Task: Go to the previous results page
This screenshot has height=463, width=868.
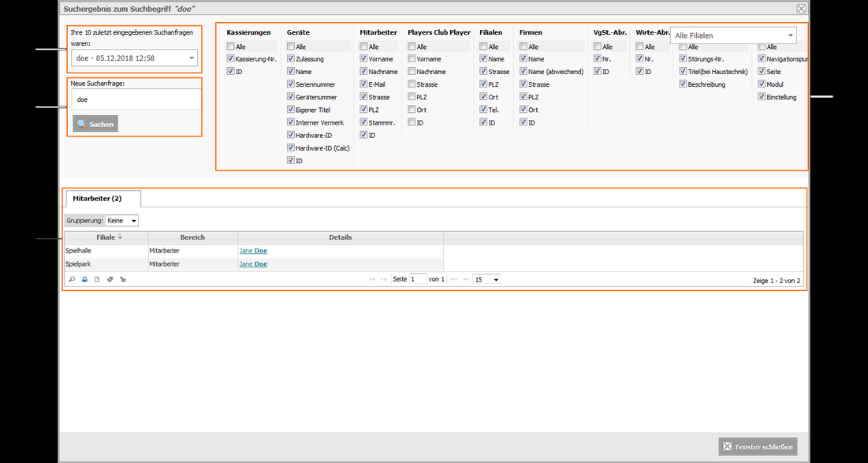Action: click(383, 280)
